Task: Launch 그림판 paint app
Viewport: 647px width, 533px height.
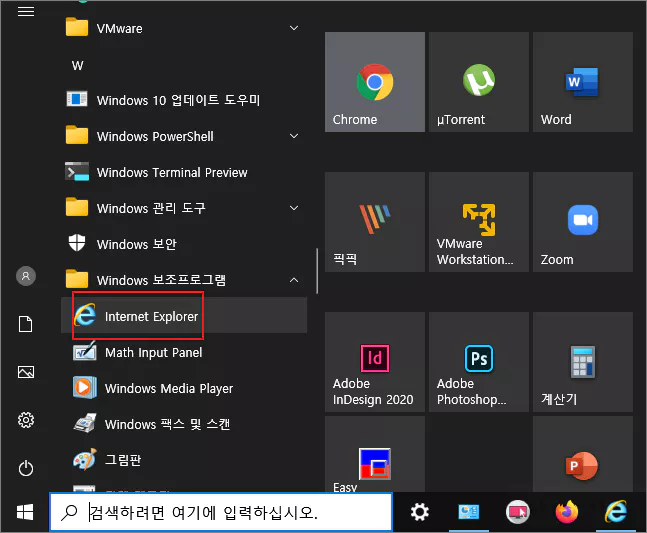Action: point(184,460)
